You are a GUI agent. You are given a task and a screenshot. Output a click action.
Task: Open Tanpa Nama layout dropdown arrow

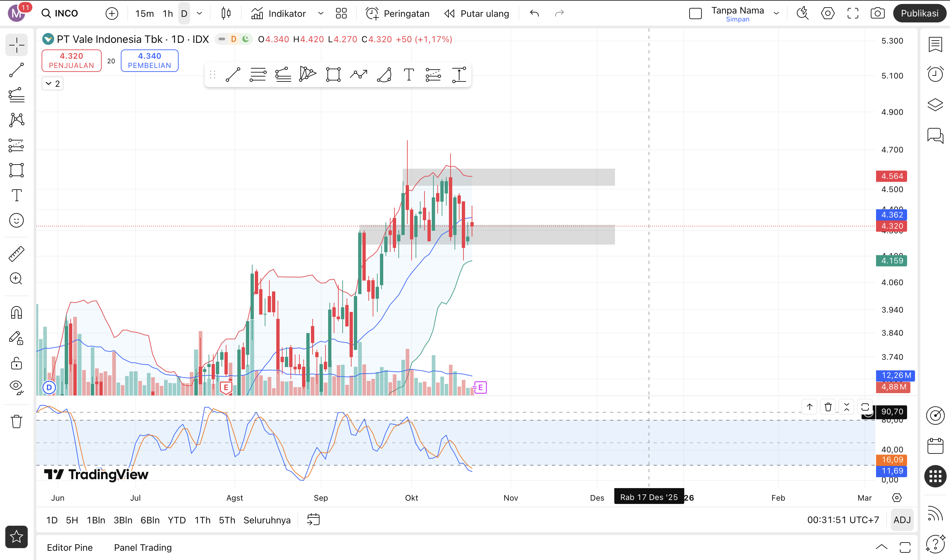coord(776,14)
